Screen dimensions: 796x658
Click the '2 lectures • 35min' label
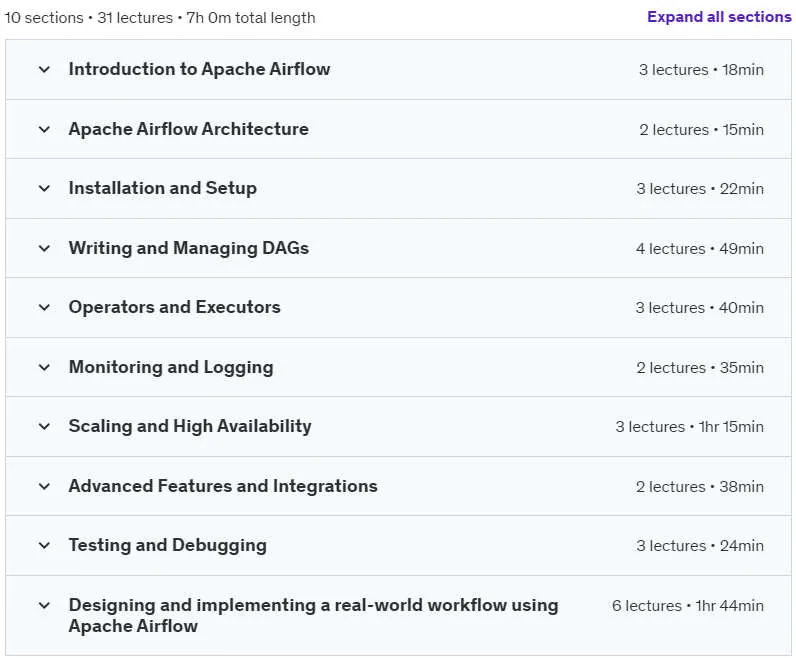click(x=700, y=368)
